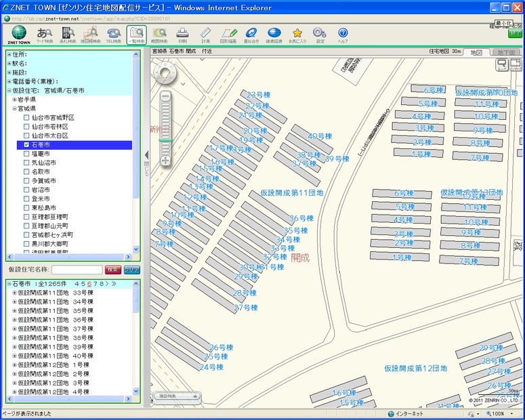Open the 設定 gear settings
This screenshot has width=525, height=420.
pos(320,35)
